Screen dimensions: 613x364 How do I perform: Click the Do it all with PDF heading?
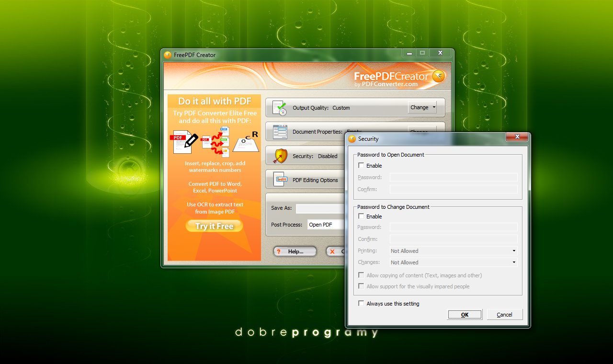coord(215,102)
